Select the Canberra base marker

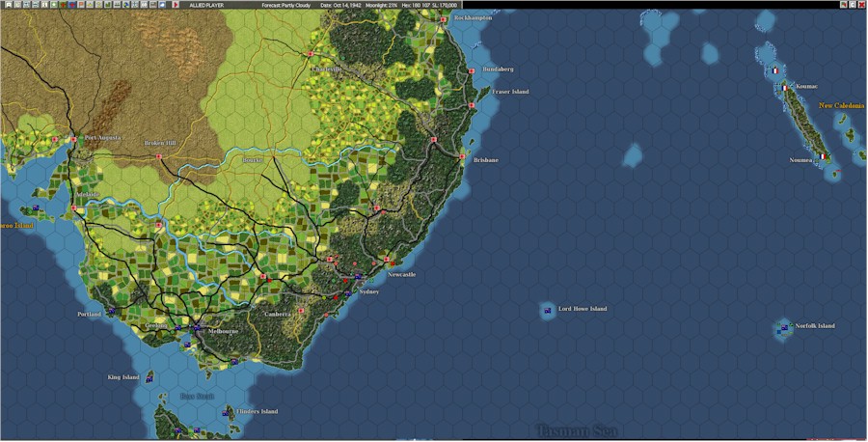(x=301, y=311)
